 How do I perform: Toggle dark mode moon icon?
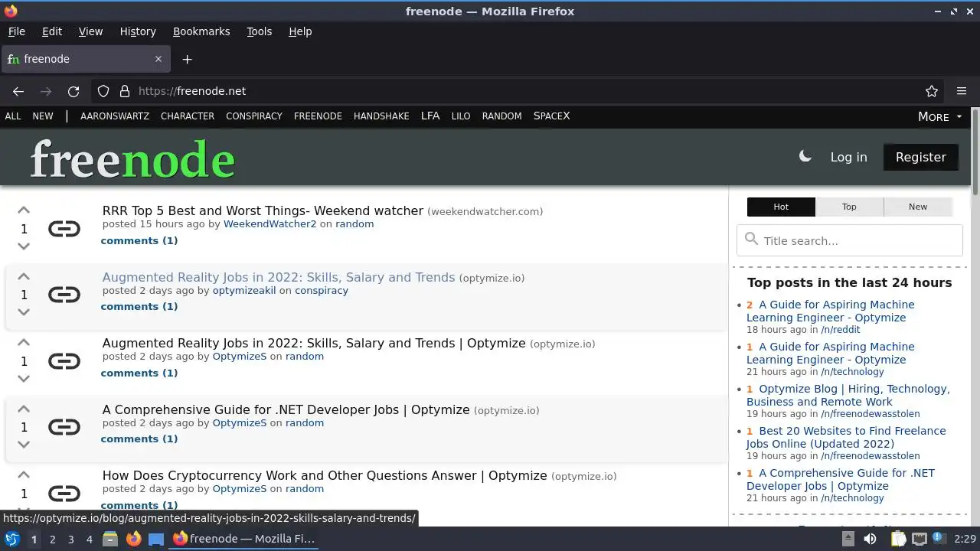805,156
